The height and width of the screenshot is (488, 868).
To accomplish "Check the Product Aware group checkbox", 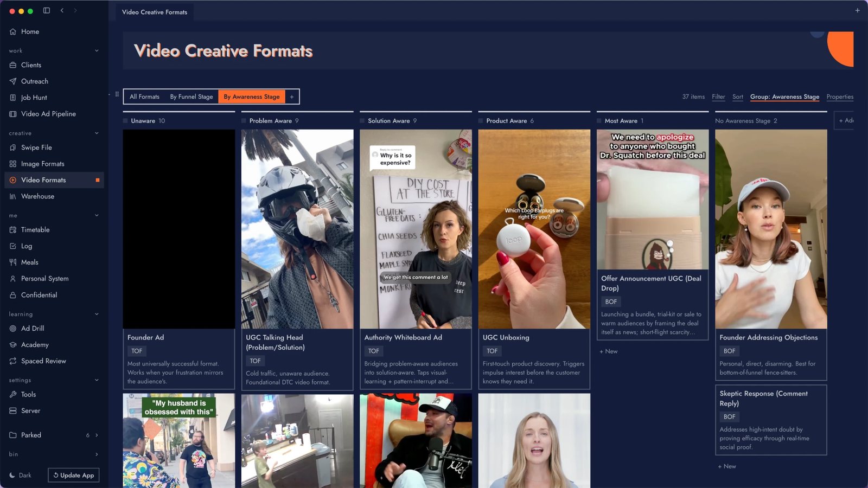I will click(x=481, y=121).
